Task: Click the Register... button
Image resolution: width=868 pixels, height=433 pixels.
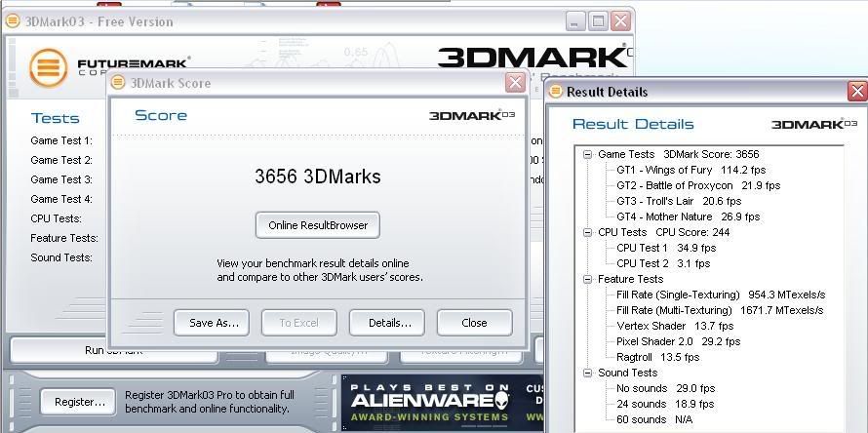Action: [79, 402]
